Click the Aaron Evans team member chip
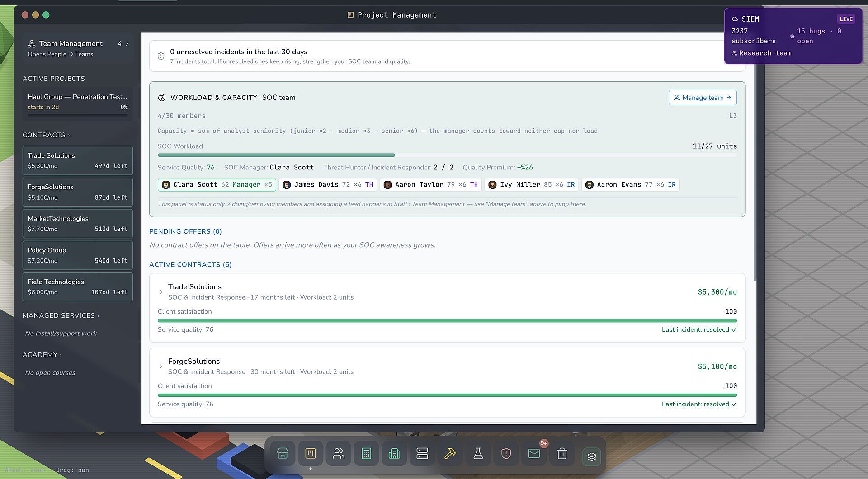The width and height of the screenshot is (868, 479). pos(631,185)
